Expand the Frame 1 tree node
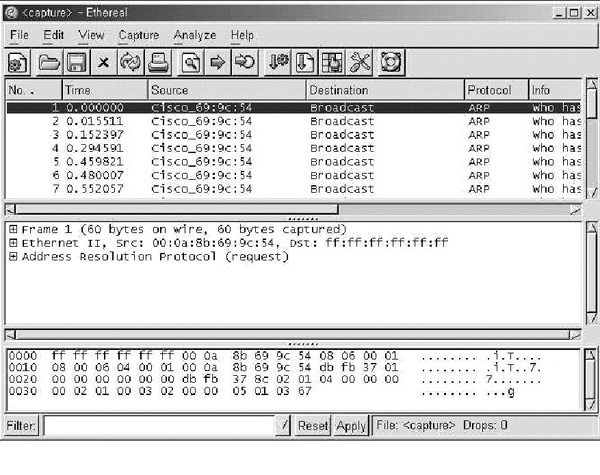This screenshot has height=475, width=600. (13, 229)
